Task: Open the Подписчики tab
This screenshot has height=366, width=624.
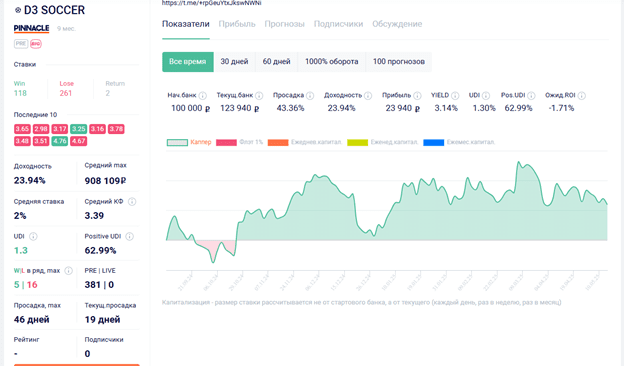Action: (x=338, y=24)
